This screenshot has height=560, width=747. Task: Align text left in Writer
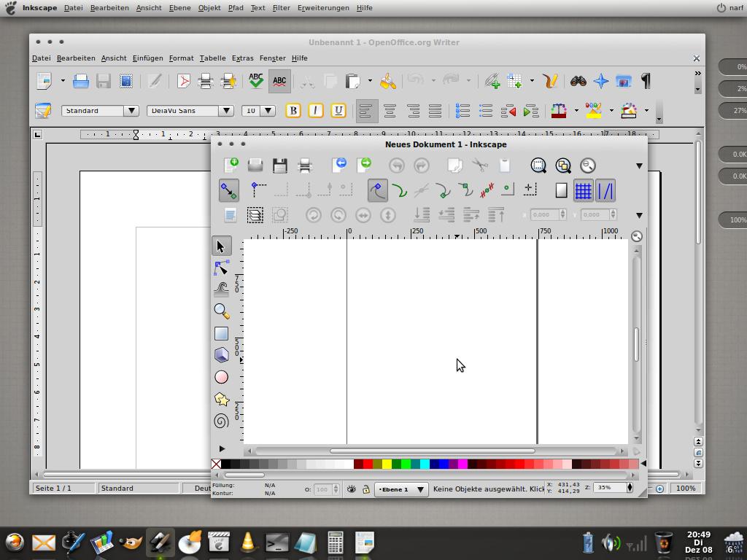366,111
